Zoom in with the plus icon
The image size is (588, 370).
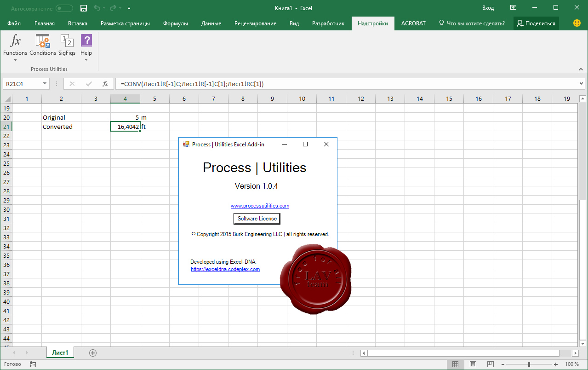[x=556, y=364]
